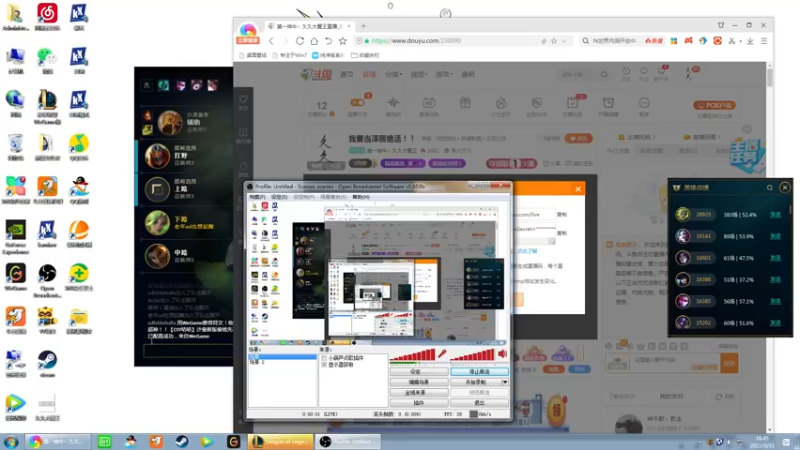Click the browser Back arrow
Image resolution: width=800 pixels, height=450 pixels.
[x=271, y=41]
